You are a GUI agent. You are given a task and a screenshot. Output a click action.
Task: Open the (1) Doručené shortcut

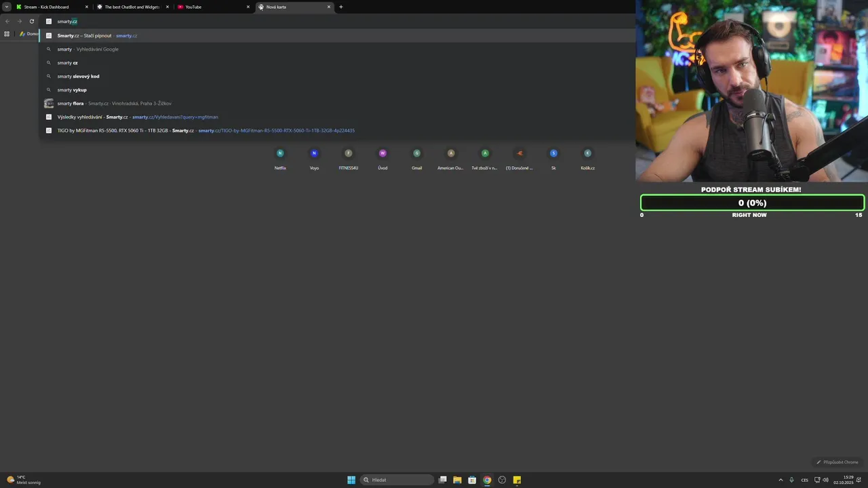(519, 159)
